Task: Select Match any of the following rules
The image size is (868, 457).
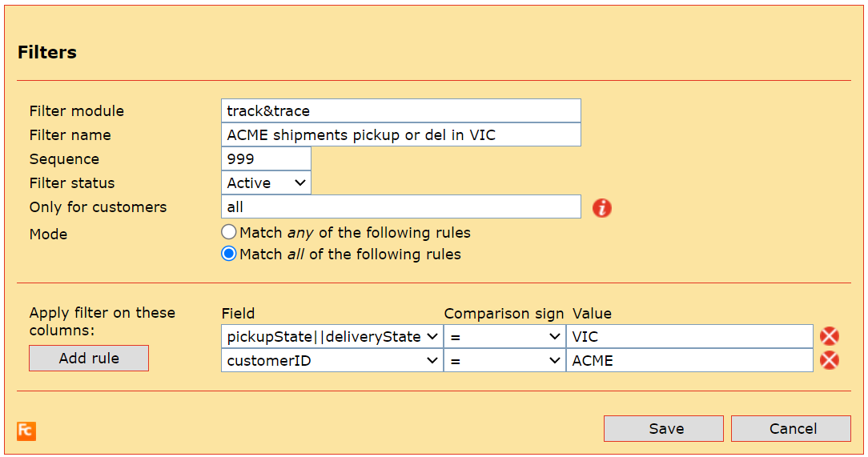Action: pyautogui.click(x=229, y=233)
